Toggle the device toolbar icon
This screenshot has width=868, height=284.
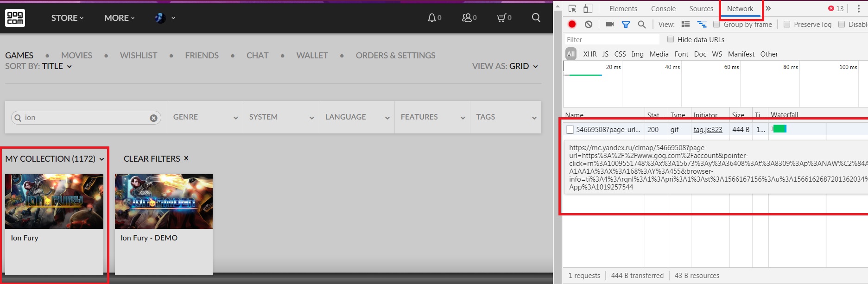(x=588, y=9)
